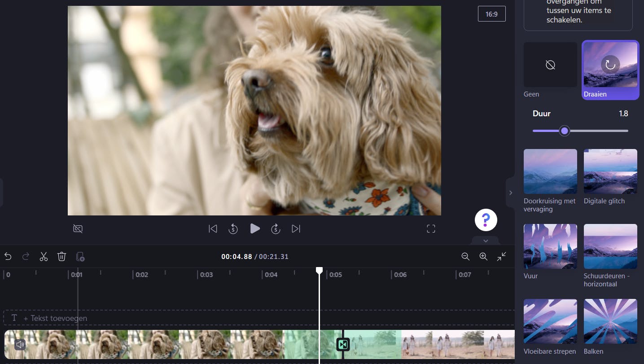This screenshot has height=364, width=644.
Task: Toggle captions off icon below preview
Action: [78, 229]
